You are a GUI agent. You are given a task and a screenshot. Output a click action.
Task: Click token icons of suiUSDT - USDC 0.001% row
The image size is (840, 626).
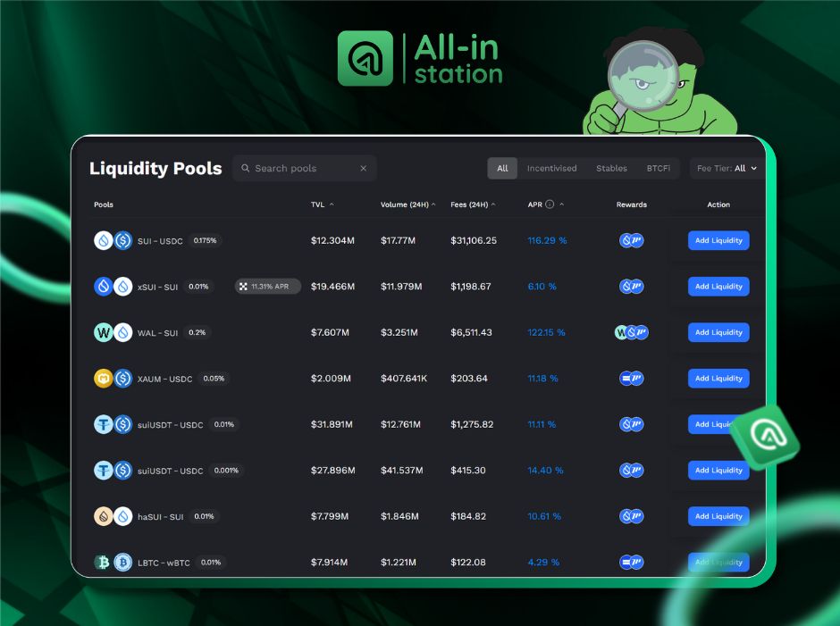click(x=113, y=470)
